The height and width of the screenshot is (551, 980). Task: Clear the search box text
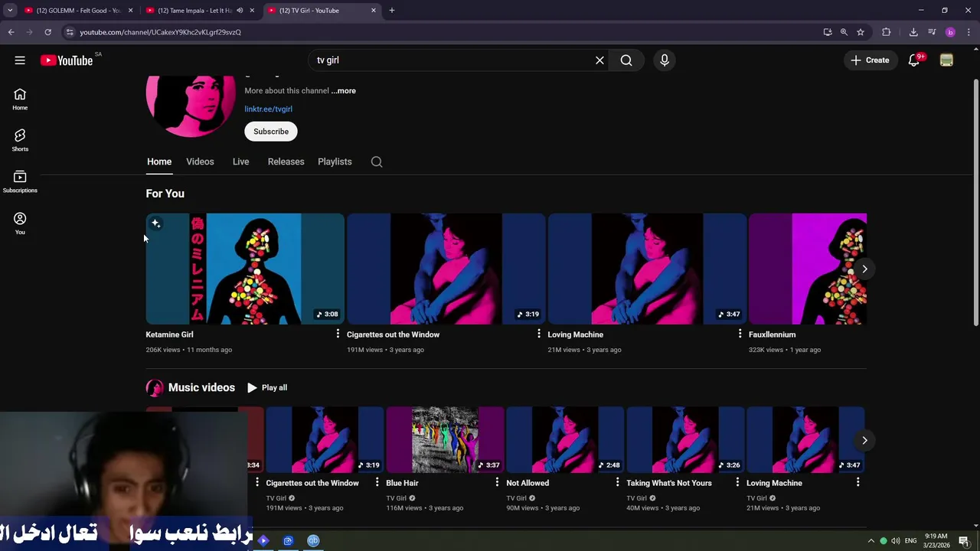click(599, 60)
